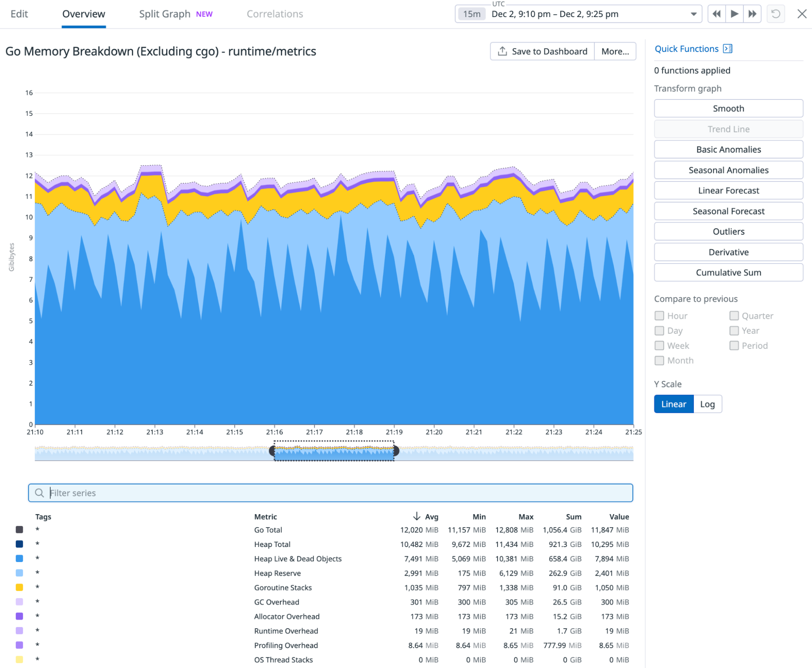The height and width of the screenshot is (668, 812).
Task: Click the skip-forward time navigation icon
Action: point(752,13)
